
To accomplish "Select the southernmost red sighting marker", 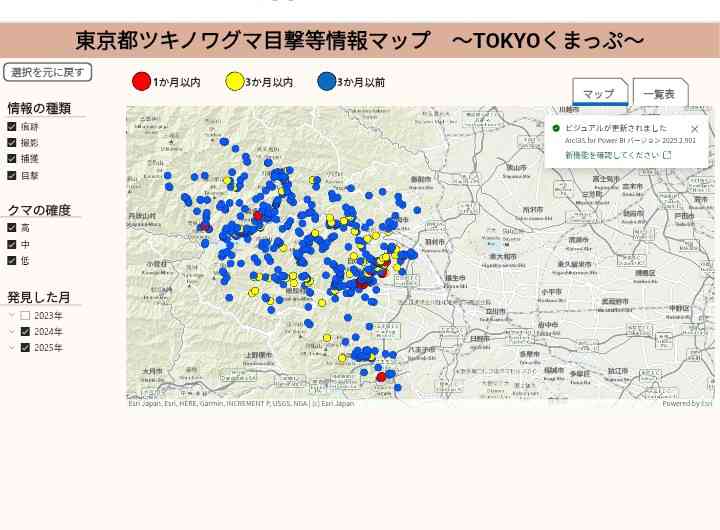I will pyautogui.click(x=381, y=377).
